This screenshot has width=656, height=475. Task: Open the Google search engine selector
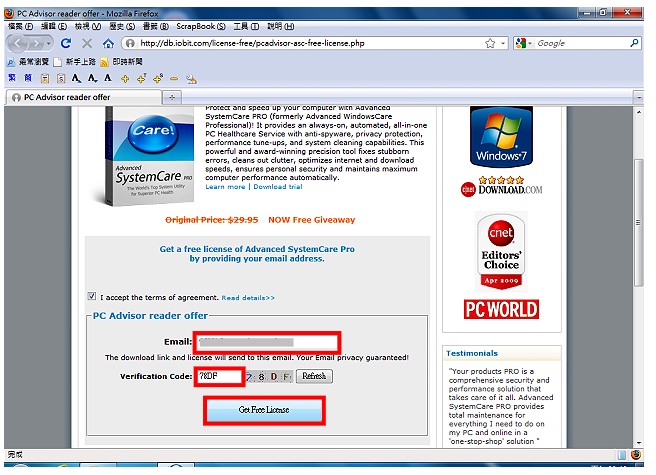(x=523, y=43)
